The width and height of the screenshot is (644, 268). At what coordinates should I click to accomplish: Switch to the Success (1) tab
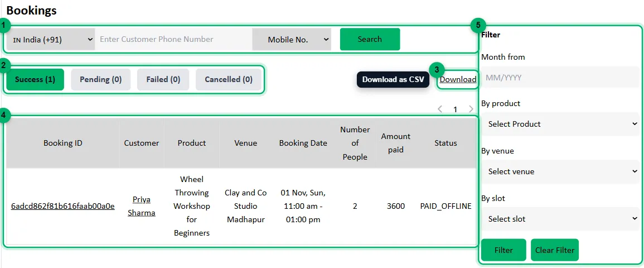tap(35, 79)
